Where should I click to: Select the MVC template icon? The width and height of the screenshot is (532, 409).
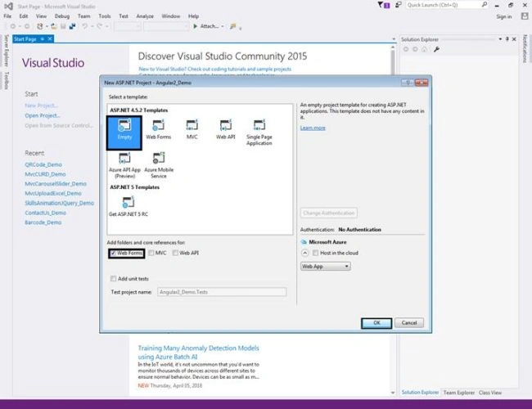click(x=192, y=129)
